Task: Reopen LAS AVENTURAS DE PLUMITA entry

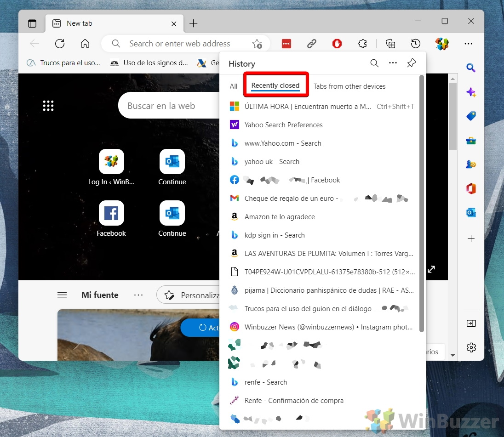Action: (x=322, y=253)
